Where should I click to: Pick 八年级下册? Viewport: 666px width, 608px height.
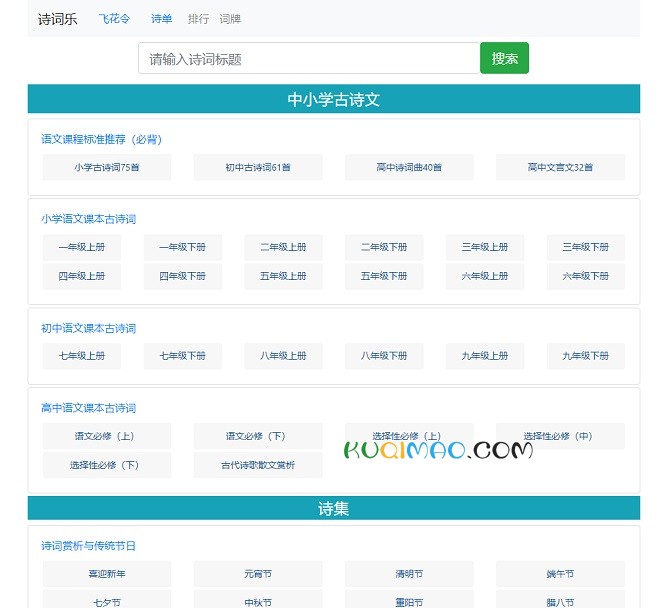[384, 356]
